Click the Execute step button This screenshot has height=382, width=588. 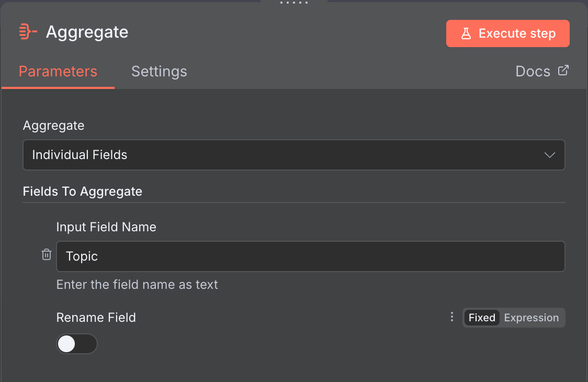(507, 33)
